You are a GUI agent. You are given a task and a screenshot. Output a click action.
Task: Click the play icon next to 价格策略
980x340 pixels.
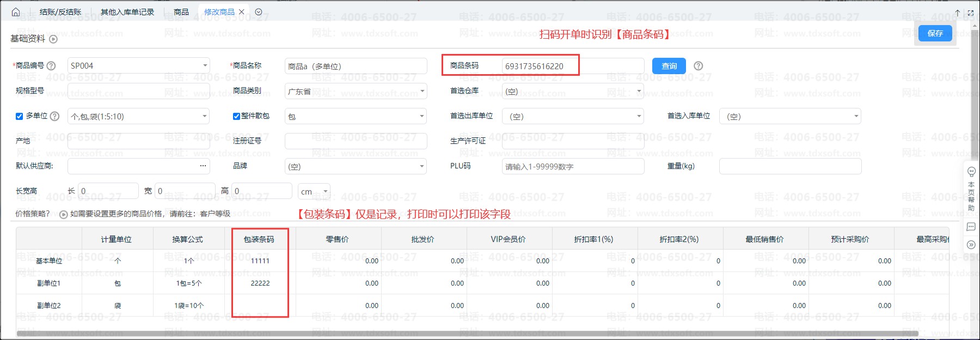point(63,214)
